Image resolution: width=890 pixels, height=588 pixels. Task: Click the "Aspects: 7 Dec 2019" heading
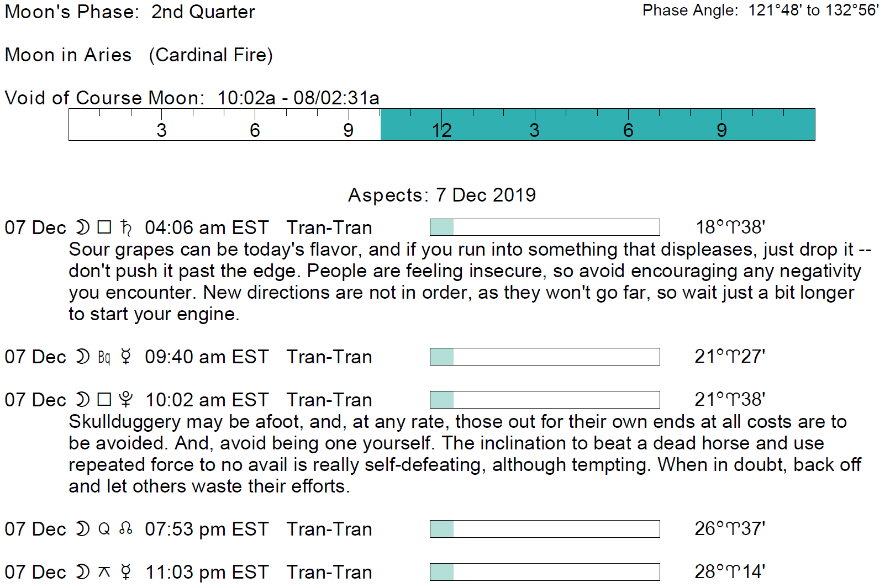(441, 195)
